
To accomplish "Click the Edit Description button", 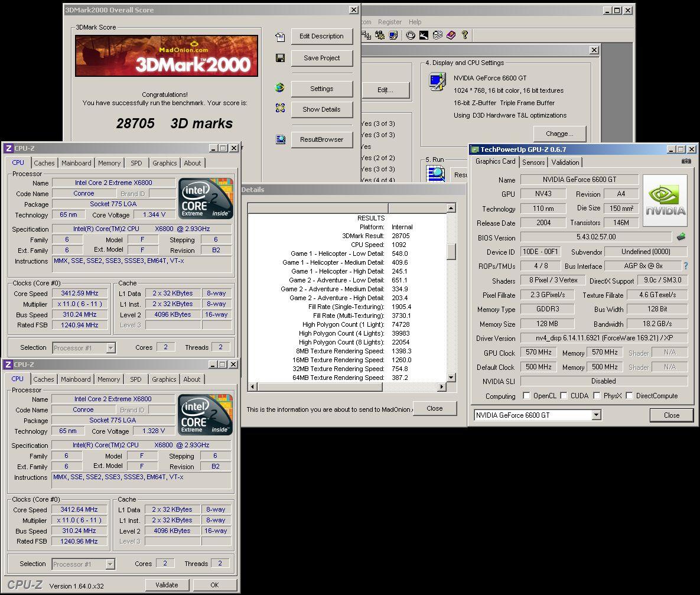I will (321, 36).
